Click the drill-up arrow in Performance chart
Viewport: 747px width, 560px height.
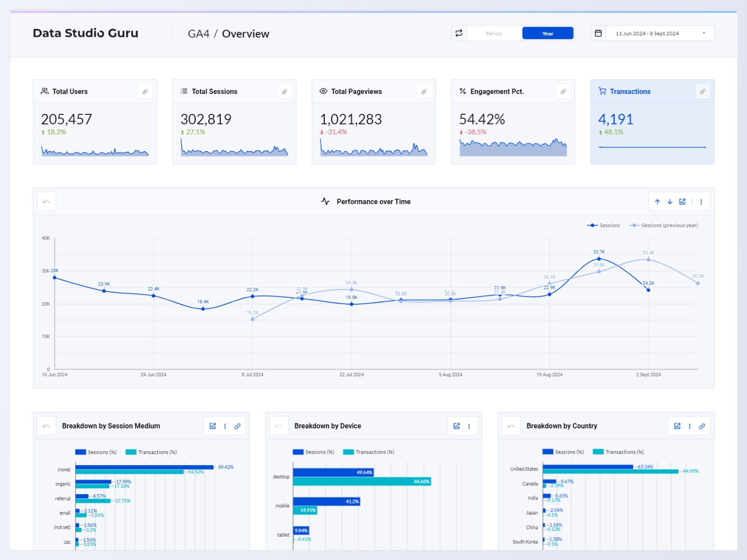coord(657,202)
